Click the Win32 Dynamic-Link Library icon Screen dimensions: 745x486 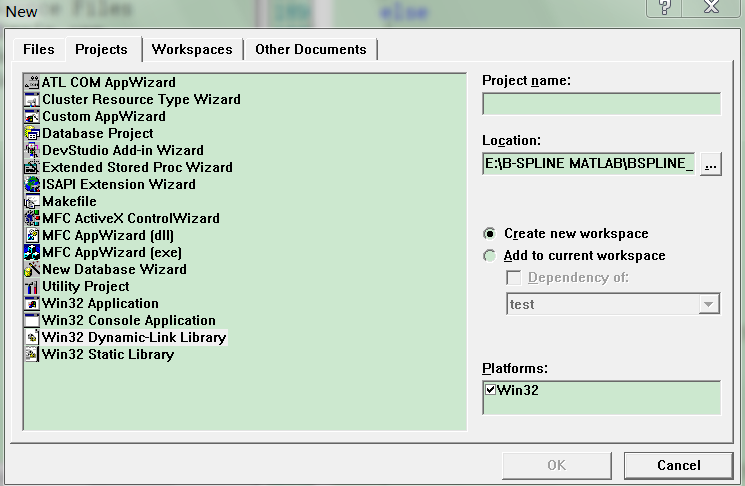click(32, 337)
